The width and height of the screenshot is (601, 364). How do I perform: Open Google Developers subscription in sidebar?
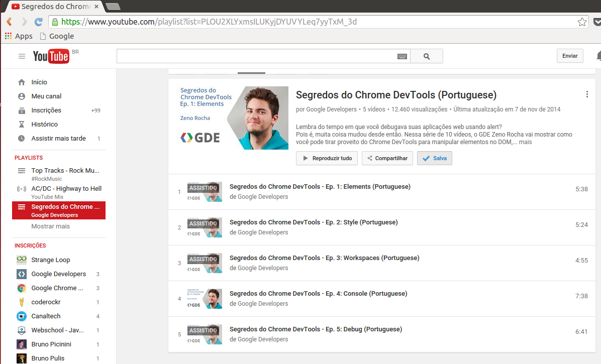pyautogui.click(x=59, y=274)
